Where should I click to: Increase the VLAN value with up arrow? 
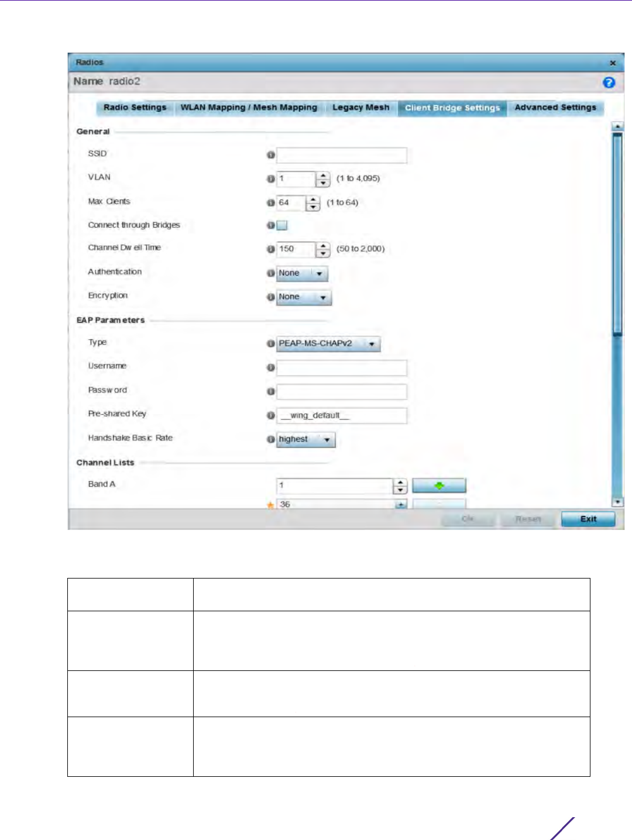323,175
